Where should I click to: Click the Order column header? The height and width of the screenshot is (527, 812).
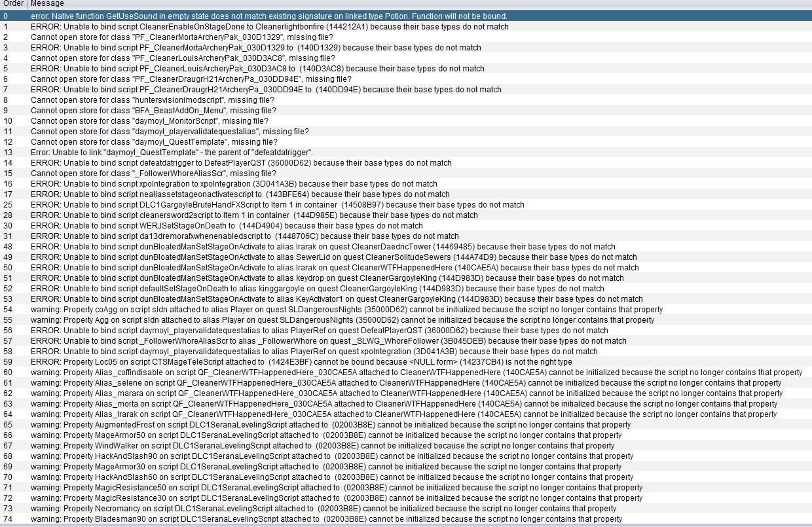coord(13,4)
